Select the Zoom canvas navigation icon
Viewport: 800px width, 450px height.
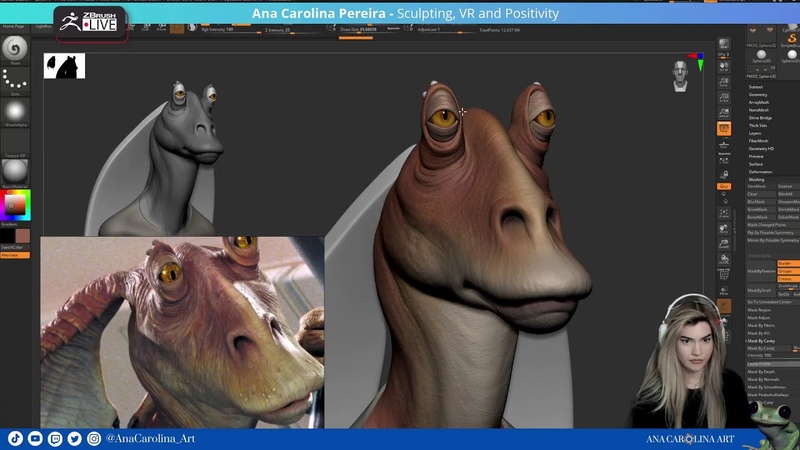pos(723,82)
